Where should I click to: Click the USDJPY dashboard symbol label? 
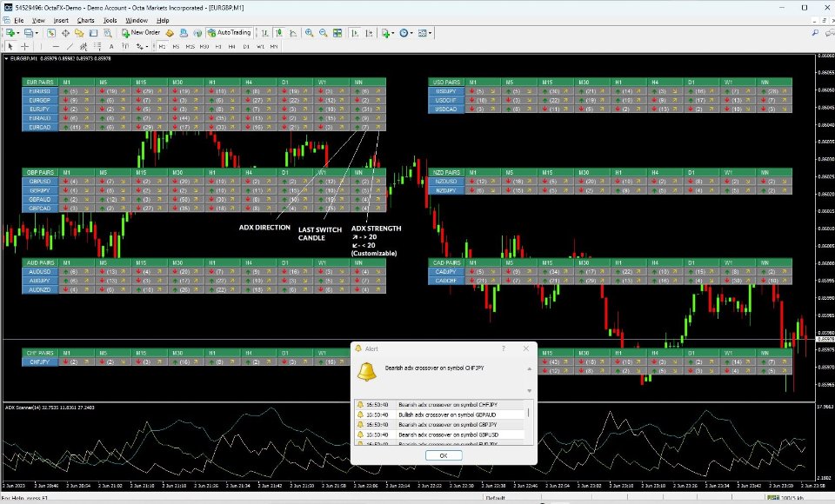(446, 91)
